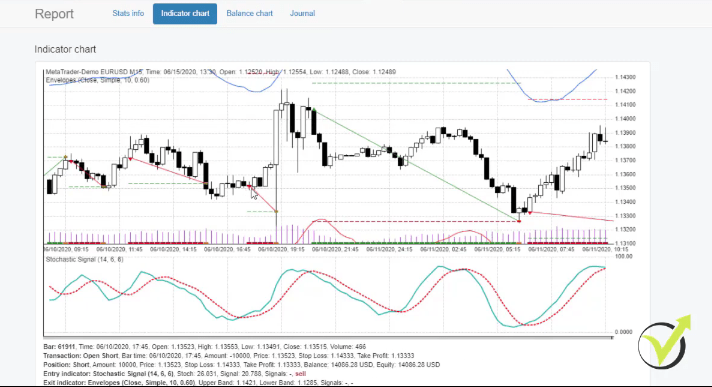Click the 0.0000 stochastic scale label
Image resolution: width=712 pixels, height=387 pixels.
point(623,332)
